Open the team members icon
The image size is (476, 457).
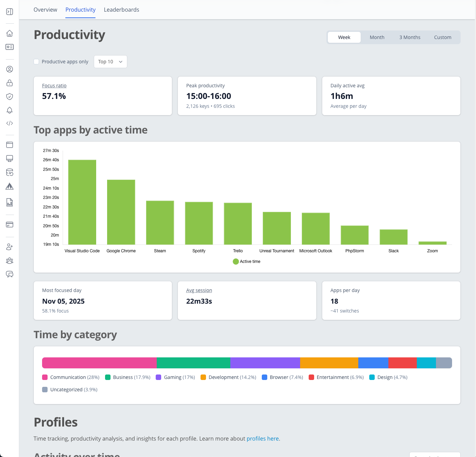[x=10, y=261]
